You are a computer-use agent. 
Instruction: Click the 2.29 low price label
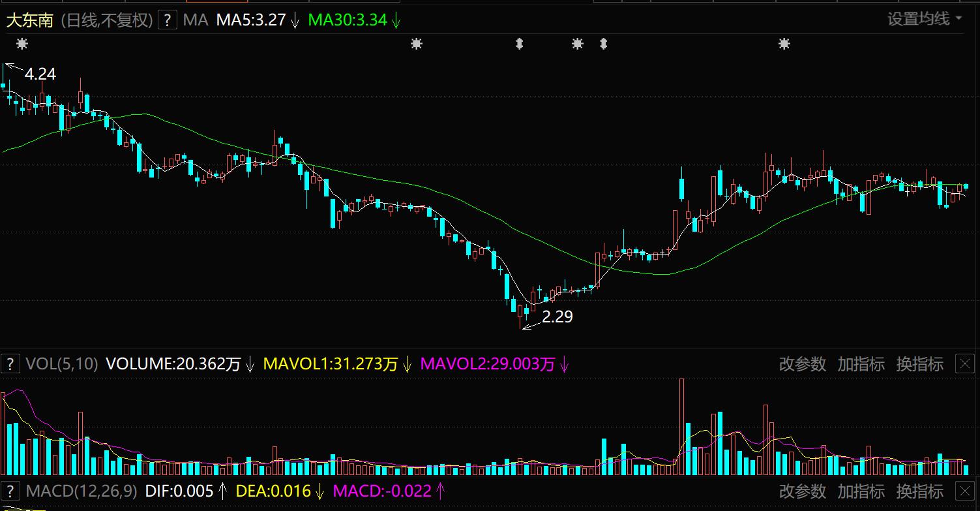point(557,317)
